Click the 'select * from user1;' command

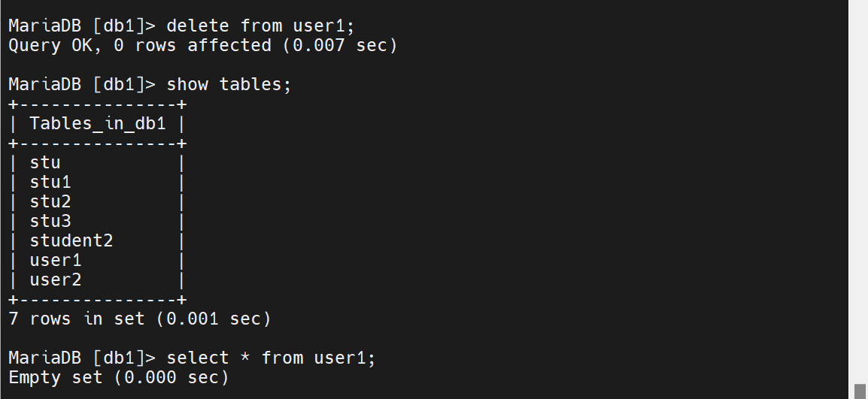click(271, 358)
